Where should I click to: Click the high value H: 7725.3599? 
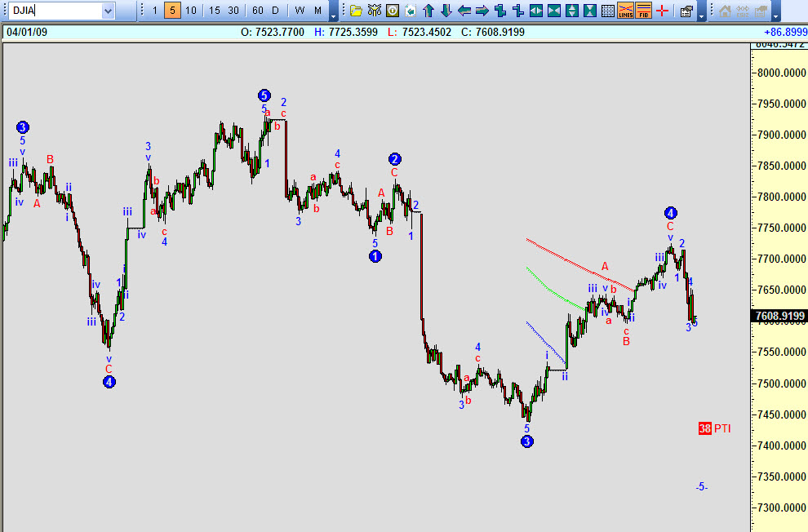tap(346, 32)
